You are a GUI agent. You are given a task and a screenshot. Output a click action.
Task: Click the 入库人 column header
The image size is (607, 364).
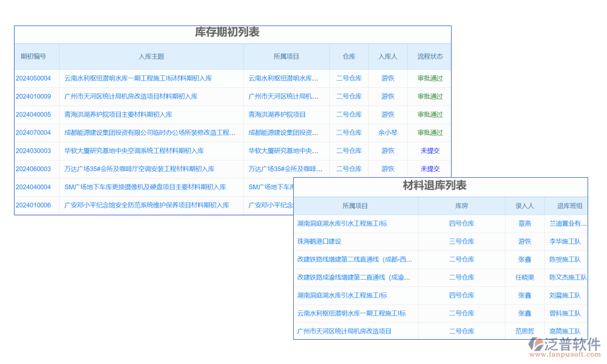388,56
